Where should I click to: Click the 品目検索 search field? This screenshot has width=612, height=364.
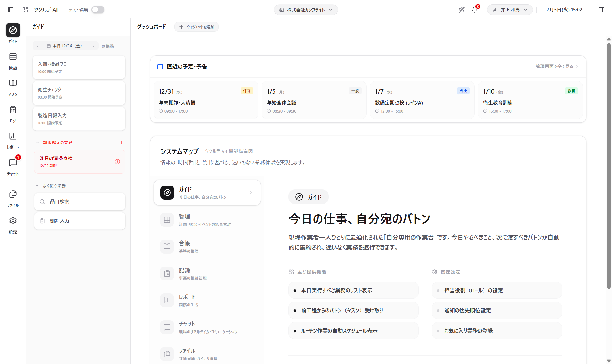pyautogui.click(x=80, y=201)
